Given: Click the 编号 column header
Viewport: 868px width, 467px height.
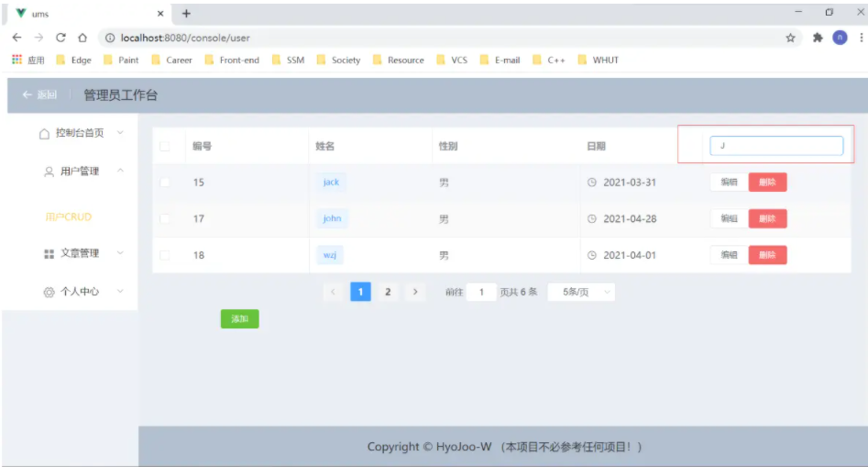Looking at the screenshot, I should [202, 146].
